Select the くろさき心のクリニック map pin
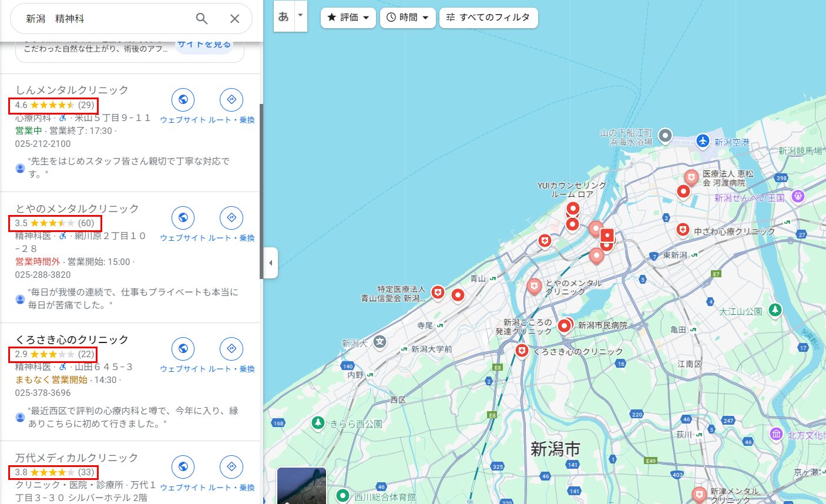Screen dimensions: 826x504 tap(522, 351)
